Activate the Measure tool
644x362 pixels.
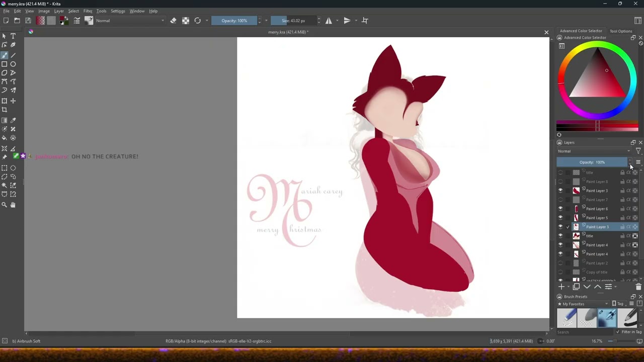(13, 149)
